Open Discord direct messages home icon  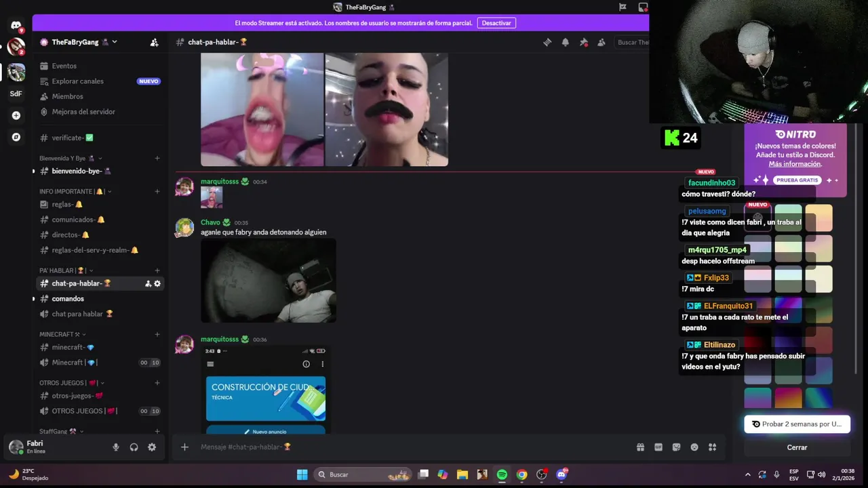(16, 26)
